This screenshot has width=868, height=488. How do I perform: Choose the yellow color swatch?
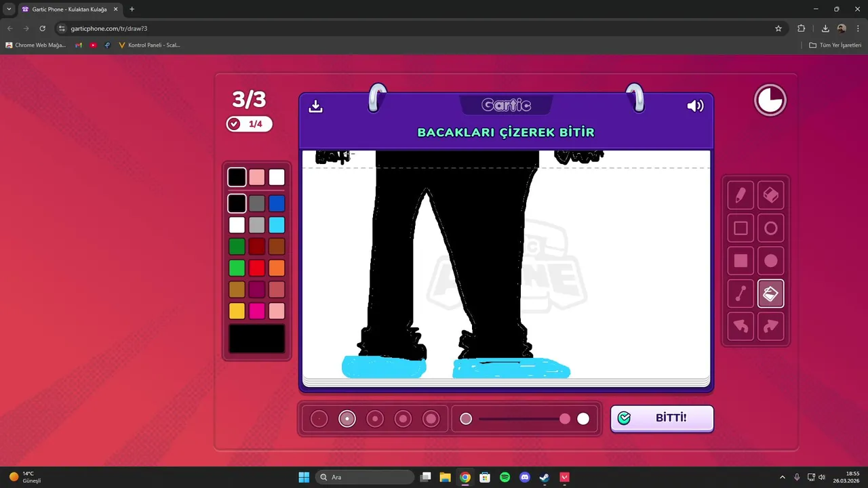[237, 311]
